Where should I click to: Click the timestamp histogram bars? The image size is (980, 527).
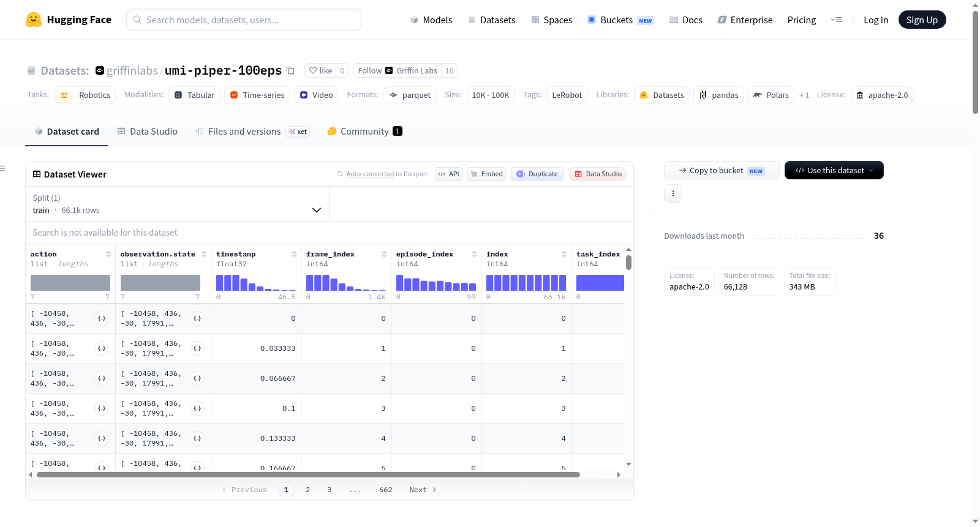pos(256,283)
